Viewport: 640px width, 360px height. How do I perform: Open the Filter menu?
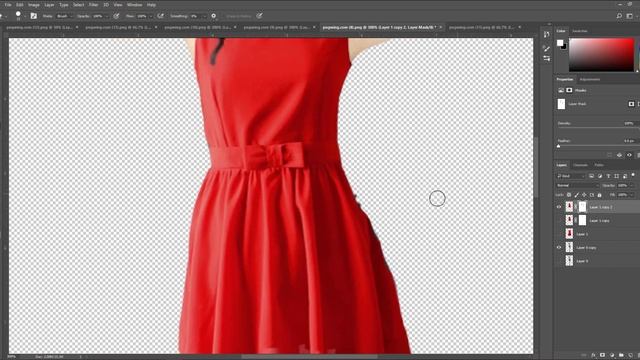point(93,5)
